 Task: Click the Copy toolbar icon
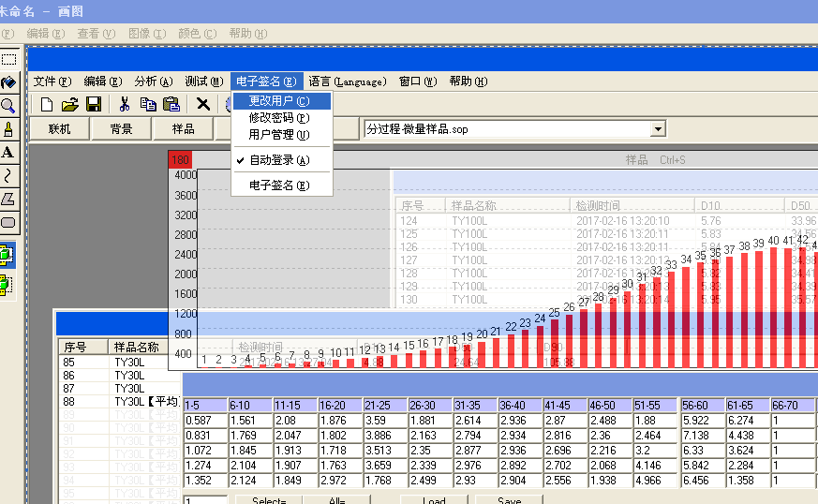tap(147, 104)
